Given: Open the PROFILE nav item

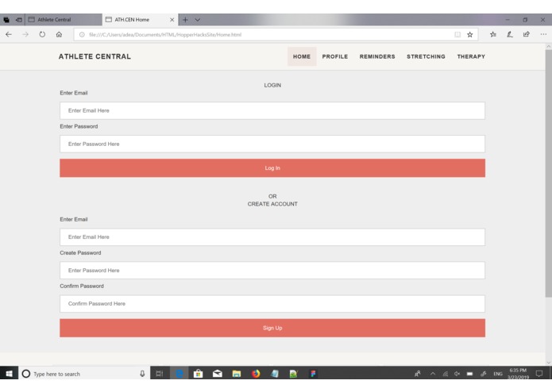Looking at the screenshot, I should [335, 56].
